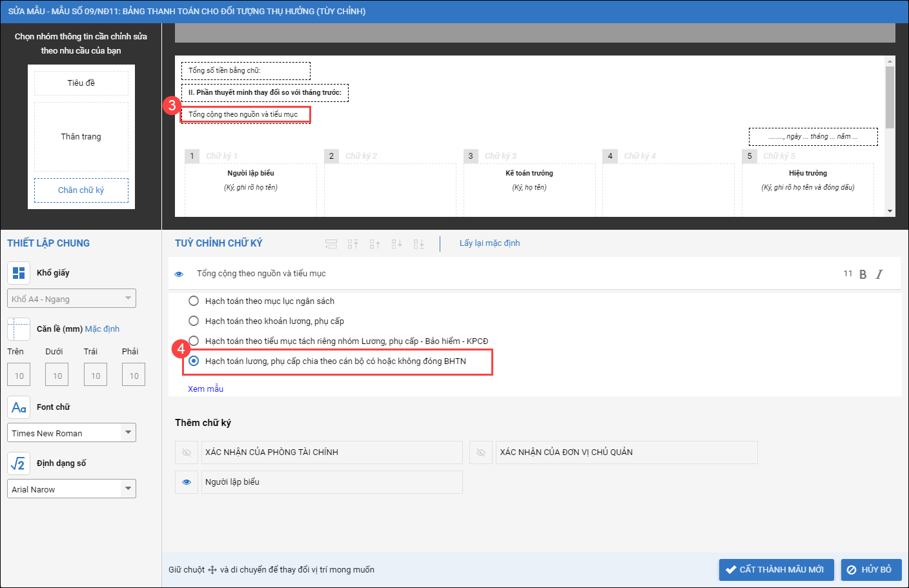Screen dimensions: 909x588
Task: Click the Bold formatting icon
Action: pos(863,274)
